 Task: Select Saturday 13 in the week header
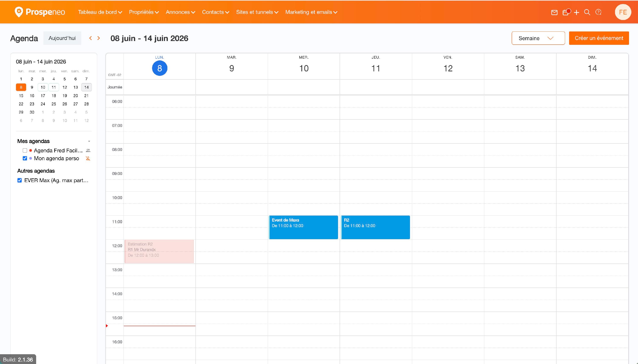pos(520,68)
